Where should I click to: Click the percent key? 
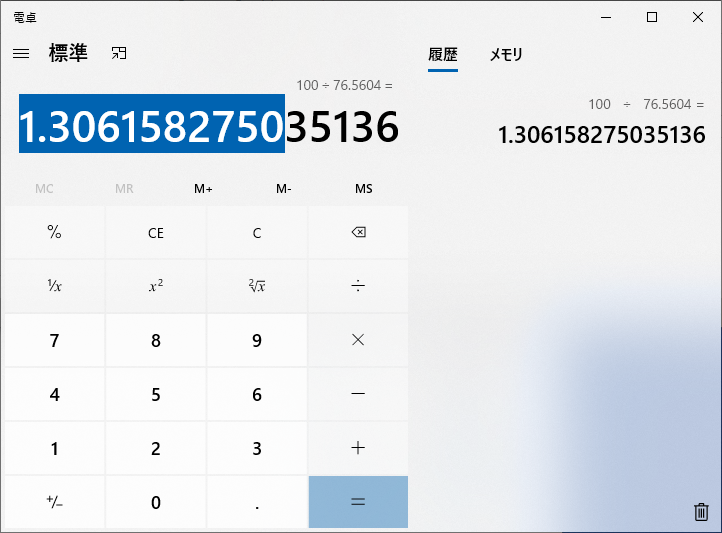pyautogui.click(x=55, y=232)
